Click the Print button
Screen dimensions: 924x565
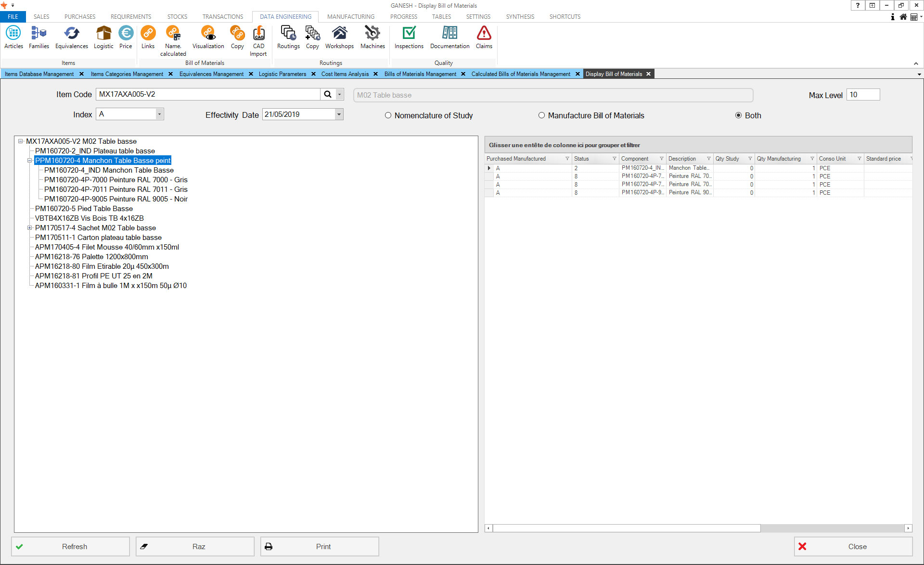click(320, 547)
